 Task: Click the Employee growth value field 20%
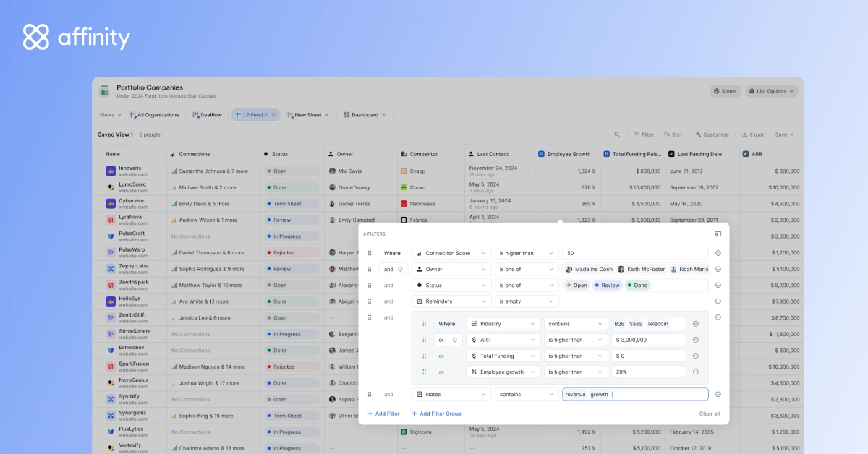tap(650, 372)
